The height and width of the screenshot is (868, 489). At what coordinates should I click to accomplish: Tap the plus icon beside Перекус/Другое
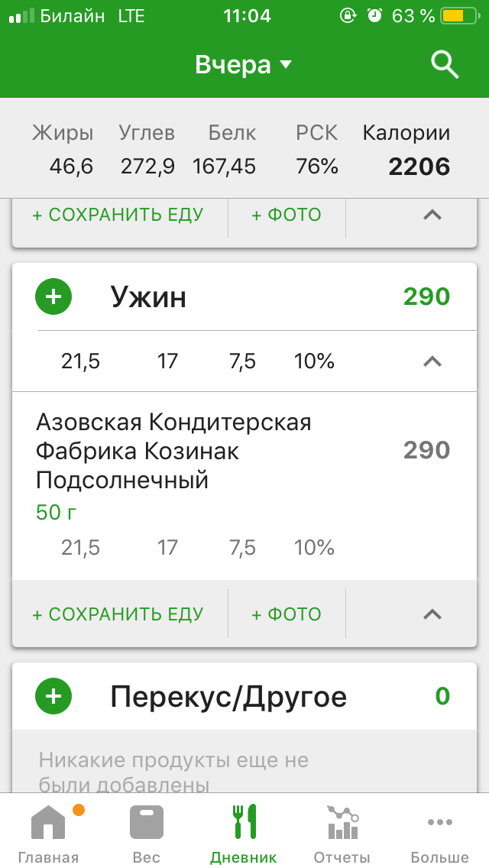click(x=53, y=696)
